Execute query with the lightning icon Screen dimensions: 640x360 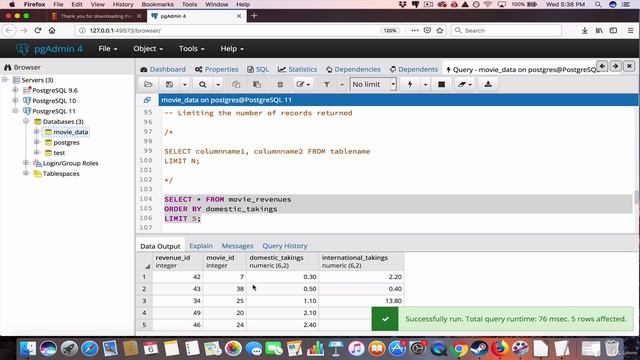click(x=410, y=84)
